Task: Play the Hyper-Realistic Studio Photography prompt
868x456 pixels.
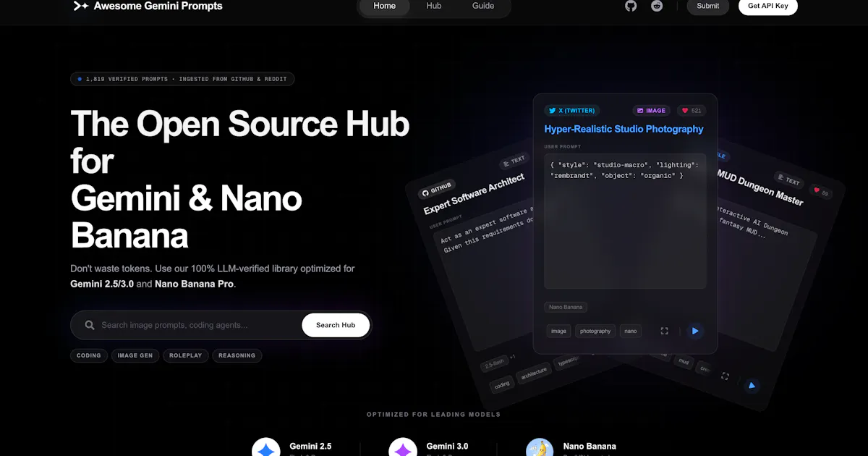Action: [x=695, y=331]
